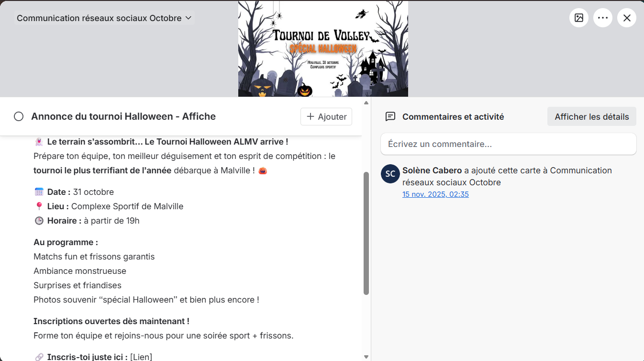Click the SC member avatar
The image size is (644, 361).
coord(390,174)
